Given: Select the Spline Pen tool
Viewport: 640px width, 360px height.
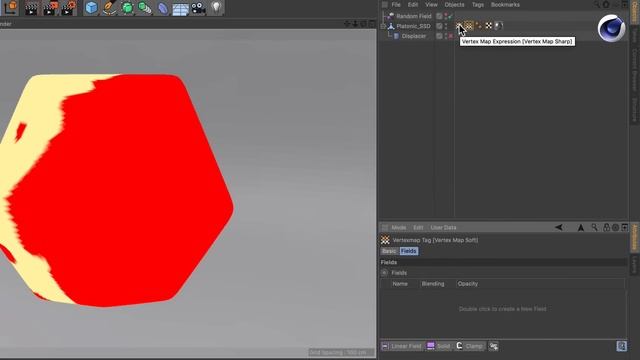Looking at the screenshot, I should [x=109, y=7].
